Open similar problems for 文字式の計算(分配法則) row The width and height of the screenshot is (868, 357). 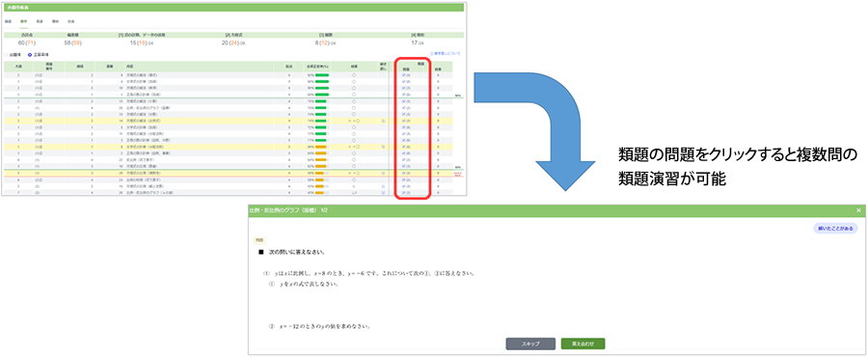pos(406,147)
